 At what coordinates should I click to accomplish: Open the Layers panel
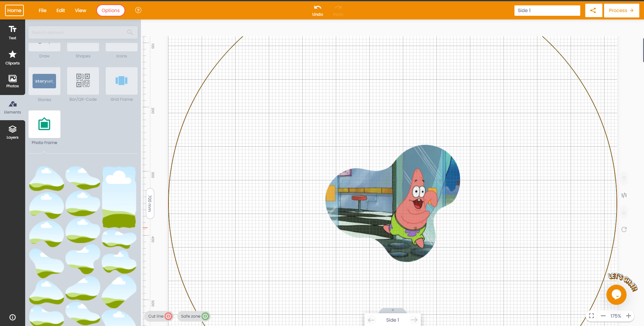point(12,132)
